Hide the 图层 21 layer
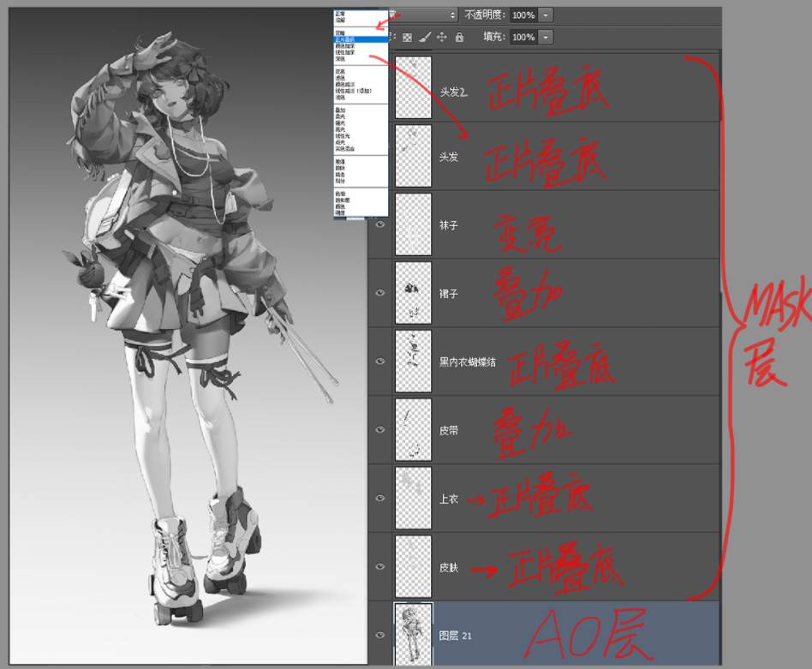Image resolution: width=812 pixels, height=669 pixels. (x=380, y=635)
